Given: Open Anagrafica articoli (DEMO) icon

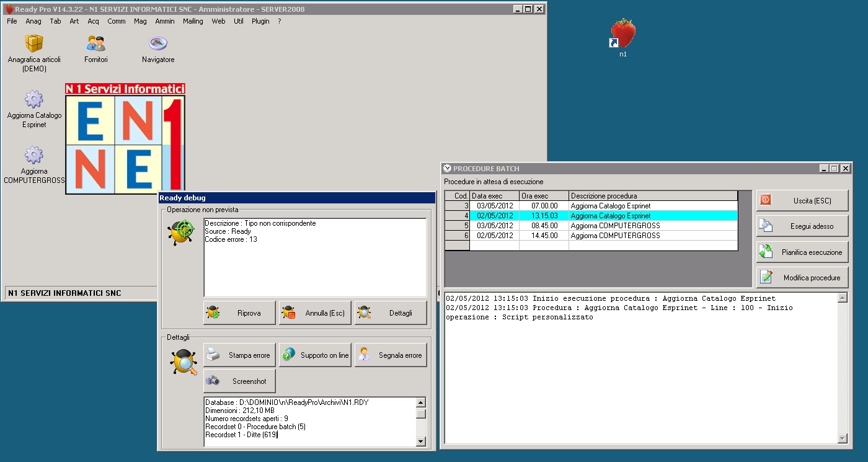Looking at the screenshot, I should [34, 43].
